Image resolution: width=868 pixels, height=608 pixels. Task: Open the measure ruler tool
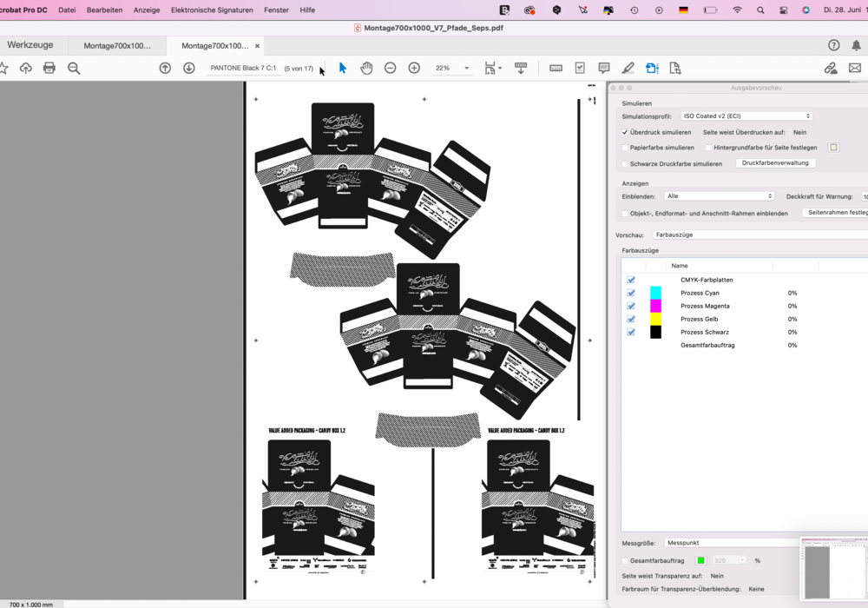pyautogui.click(x=556, y=68)
